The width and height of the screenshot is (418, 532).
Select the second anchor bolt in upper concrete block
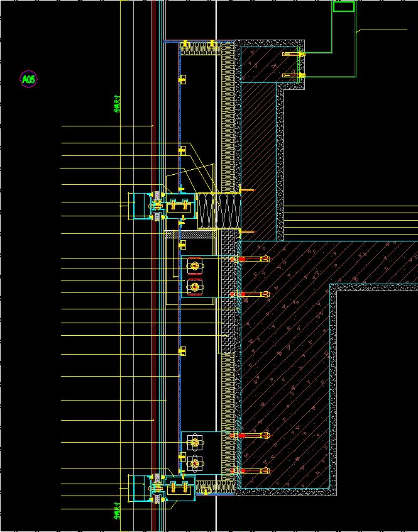[294, 75]
